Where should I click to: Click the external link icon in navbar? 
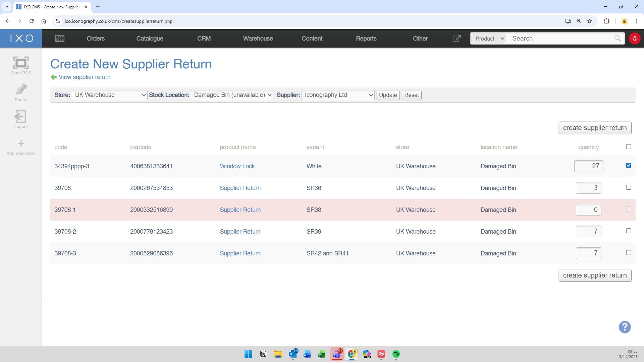pos(457,39)
